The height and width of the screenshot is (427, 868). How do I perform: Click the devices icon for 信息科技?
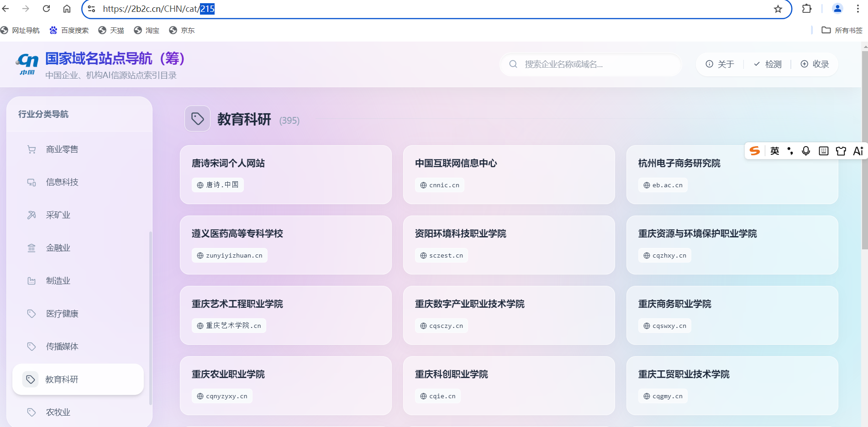pos(32,182)
